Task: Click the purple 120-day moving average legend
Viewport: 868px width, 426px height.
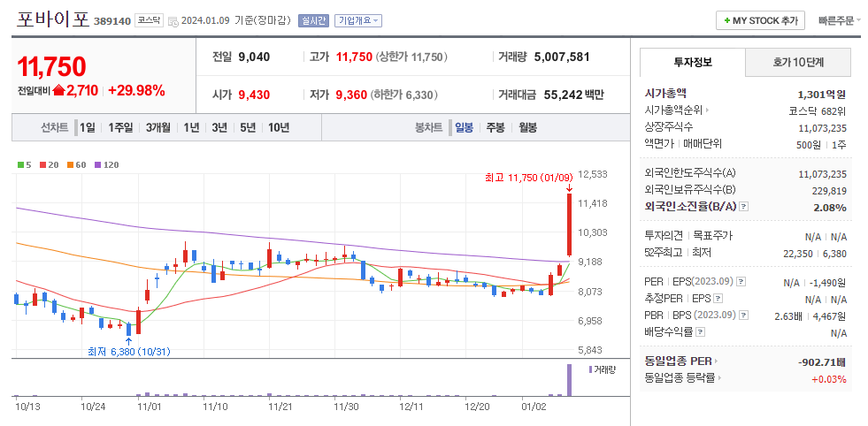Action: point(107,165)
